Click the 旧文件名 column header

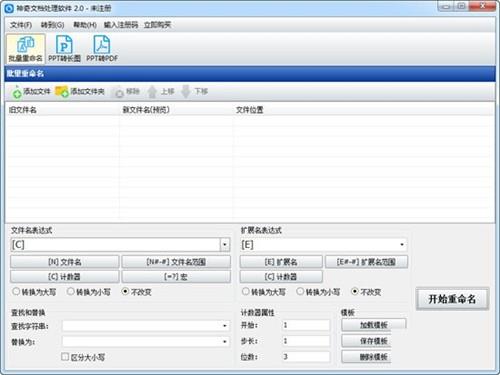[62, 110]
